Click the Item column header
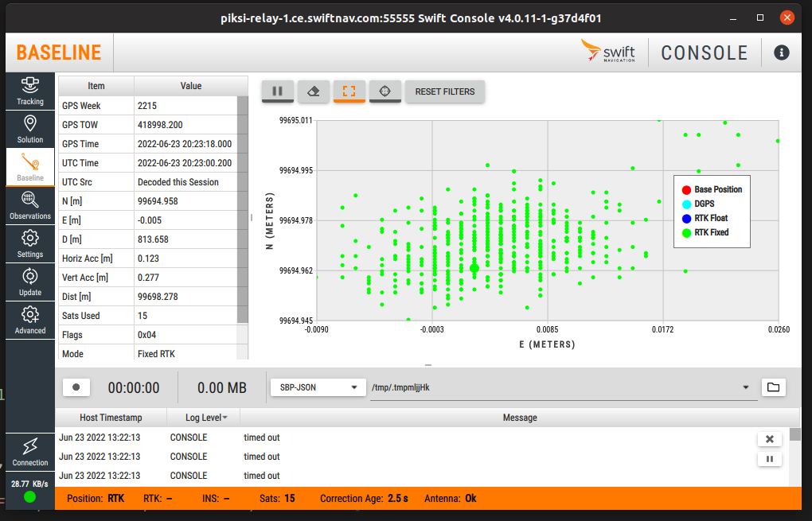Viewport: 812px width, 521px height. coord(96,86)
